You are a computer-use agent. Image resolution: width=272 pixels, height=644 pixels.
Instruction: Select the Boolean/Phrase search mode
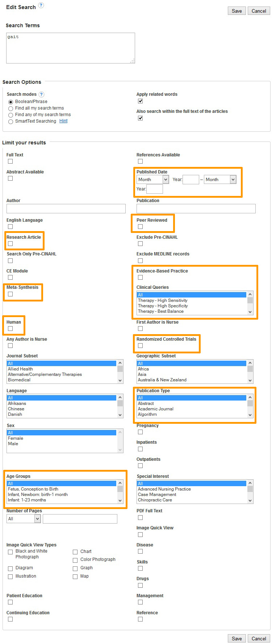(x=11, y=102)
